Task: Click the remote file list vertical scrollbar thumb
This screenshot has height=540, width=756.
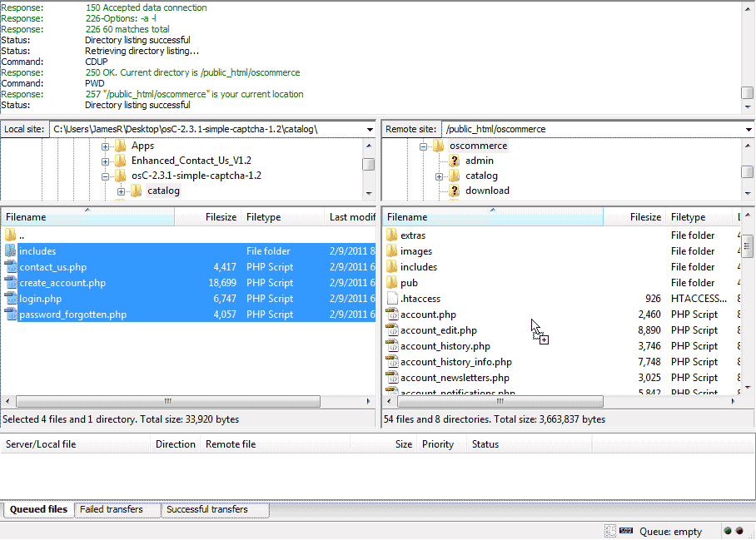Action: (748, 246)
